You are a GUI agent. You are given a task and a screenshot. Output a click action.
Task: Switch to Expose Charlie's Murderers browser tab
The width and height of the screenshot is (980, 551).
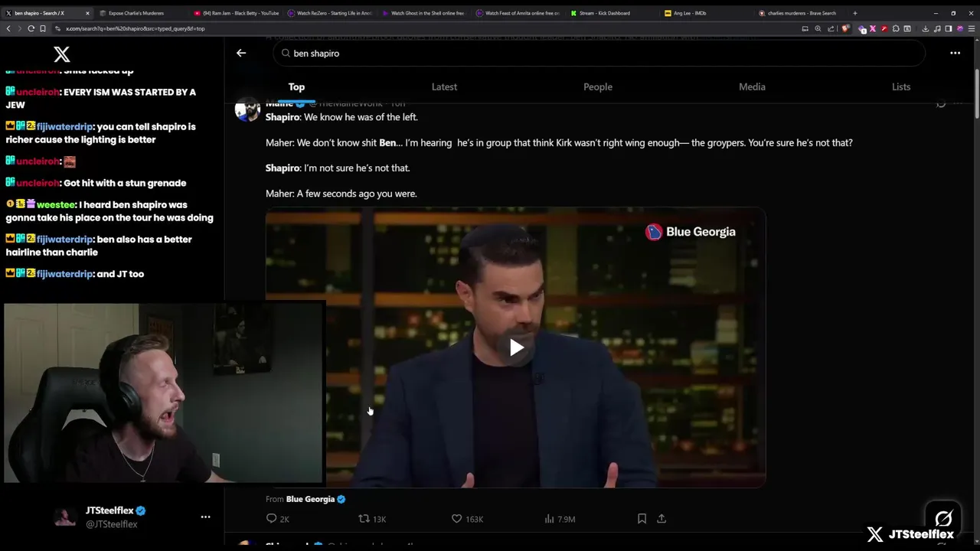(x=142, y=13)
